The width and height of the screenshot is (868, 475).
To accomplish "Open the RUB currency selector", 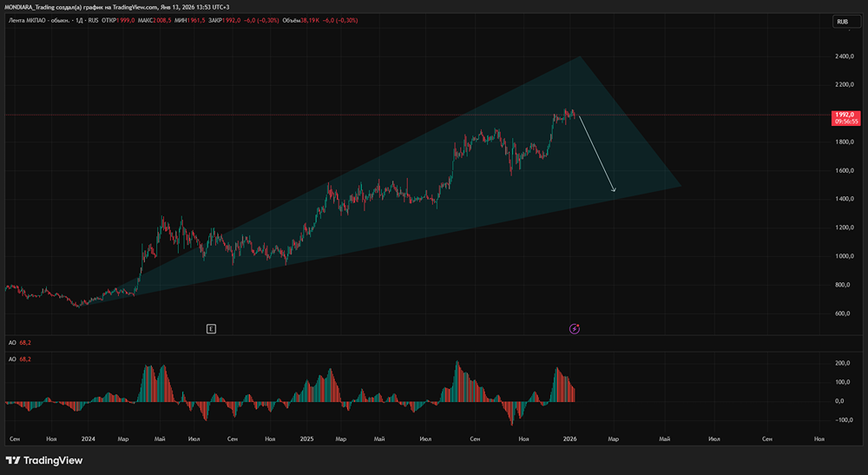I will [x=846, y=22].
